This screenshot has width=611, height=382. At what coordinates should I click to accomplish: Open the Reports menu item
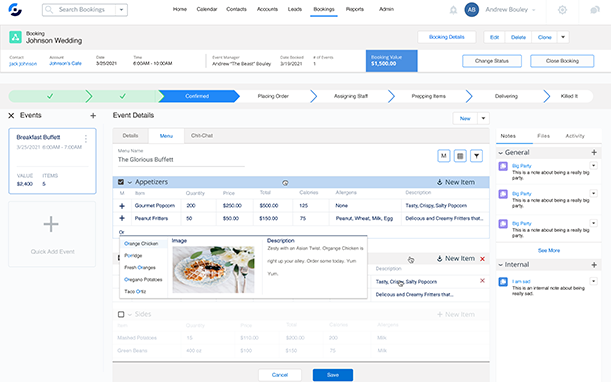(355, 9)
